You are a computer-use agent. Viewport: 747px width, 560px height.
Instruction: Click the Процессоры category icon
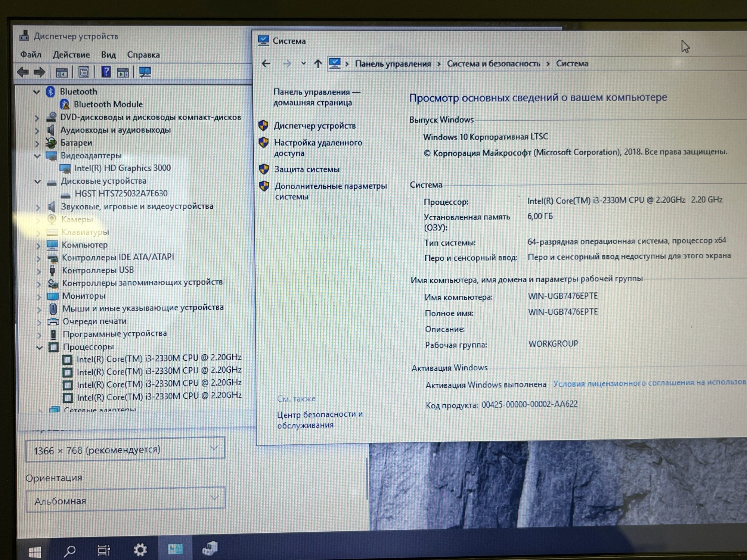53,347
